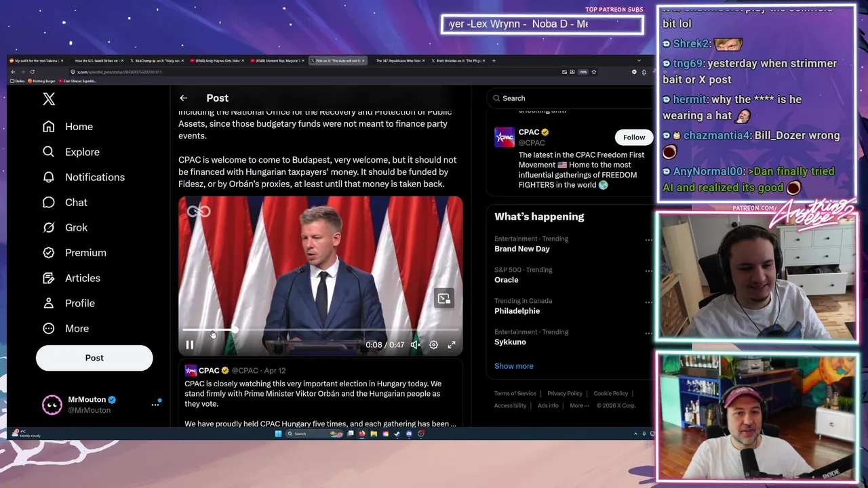Screen dimensions: 868x488
Task: Click the X Search field
Action: pyautogui.click(x=571, y=98)
